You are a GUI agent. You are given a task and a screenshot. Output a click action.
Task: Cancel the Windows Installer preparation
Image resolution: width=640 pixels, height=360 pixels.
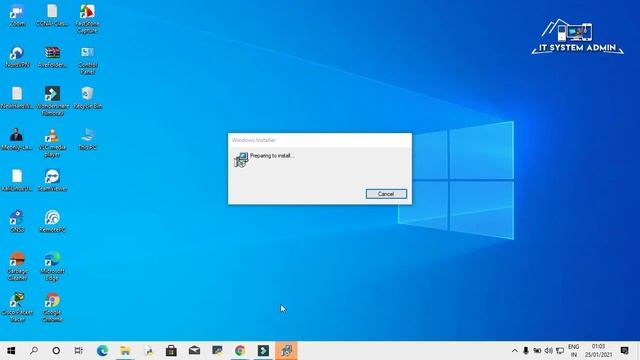386,194
